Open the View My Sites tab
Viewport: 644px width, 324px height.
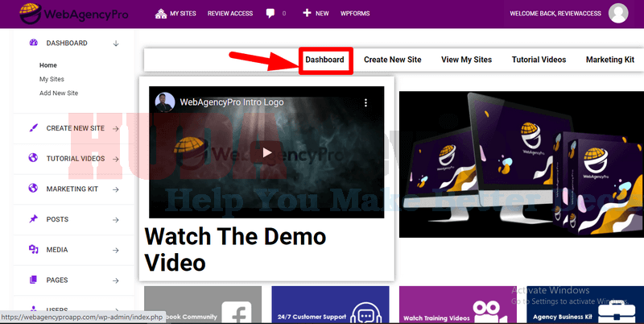point(467,60)
